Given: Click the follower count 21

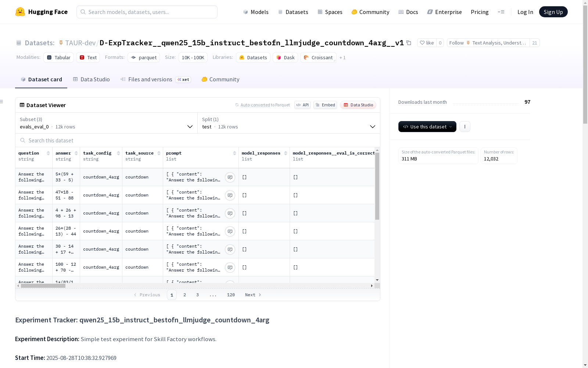Looking at the screenshot, I should coord(534,43).
